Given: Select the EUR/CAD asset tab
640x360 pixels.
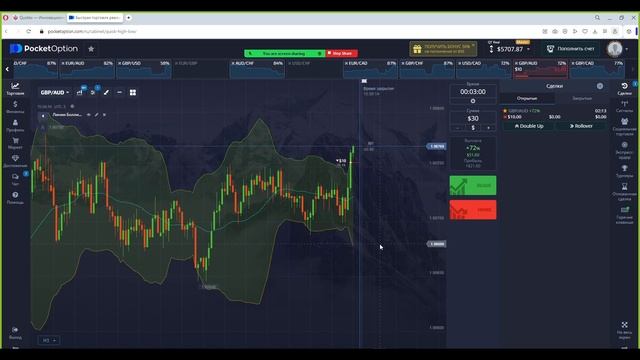Looking at the screenshot, I should (x=370, y=69).
